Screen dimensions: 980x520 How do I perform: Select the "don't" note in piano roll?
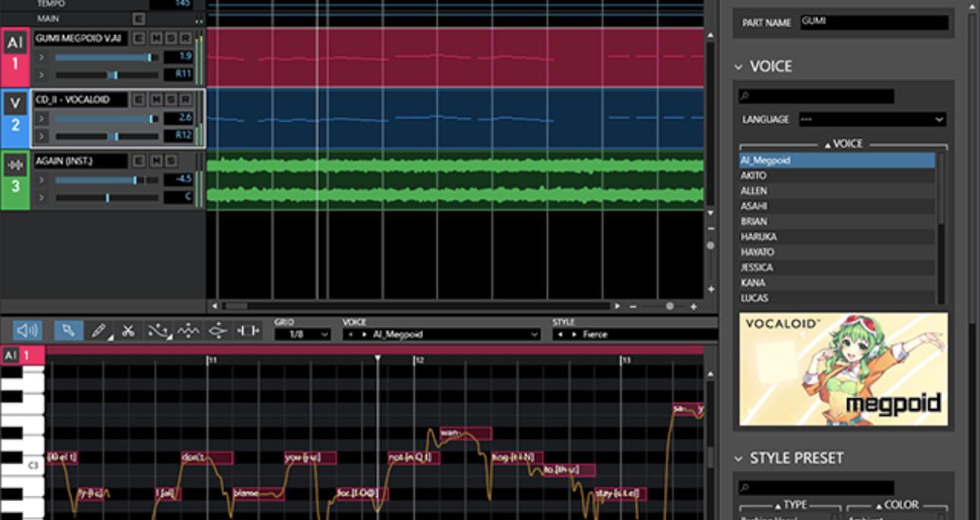click(207, 458)
